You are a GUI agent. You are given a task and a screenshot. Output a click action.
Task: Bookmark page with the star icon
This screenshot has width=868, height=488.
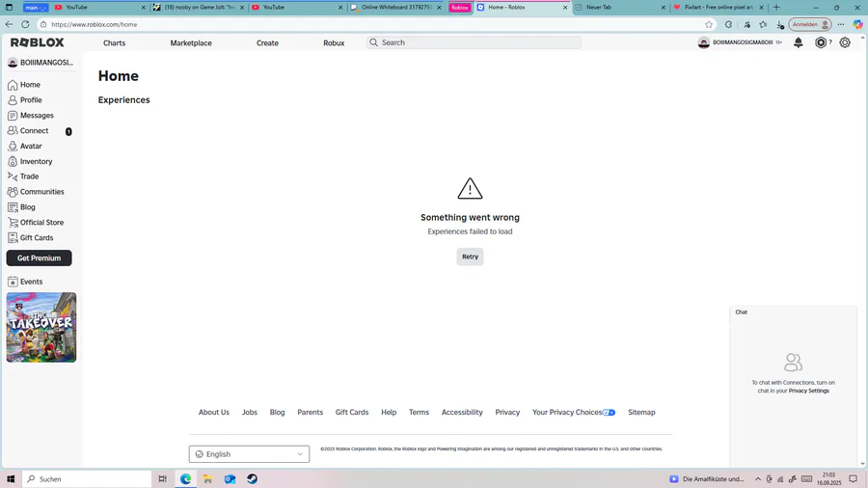click(709, 24)
